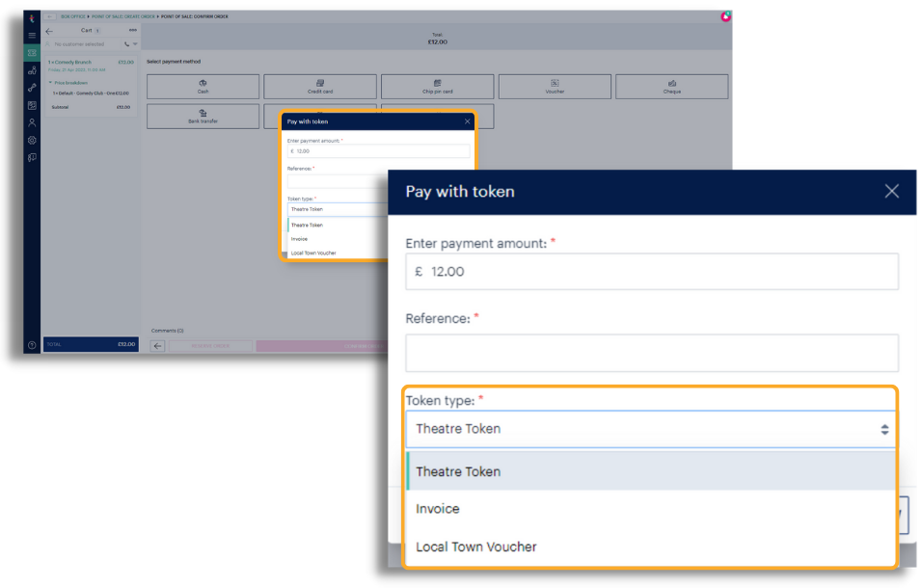Expand the customer selection chevron in cart
The width and height of the screenshot is (922, 588).
tap(135, 44)
